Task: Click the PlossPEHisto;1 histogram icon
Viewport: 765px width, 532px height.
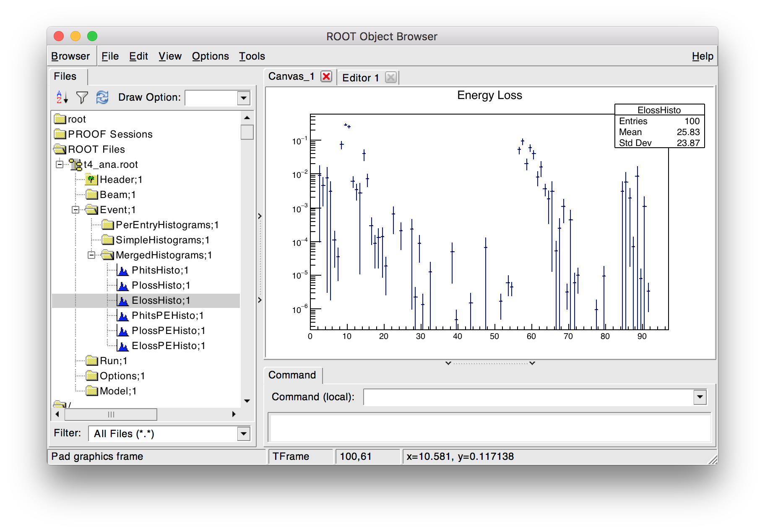Action: click(x=123, y=331)
